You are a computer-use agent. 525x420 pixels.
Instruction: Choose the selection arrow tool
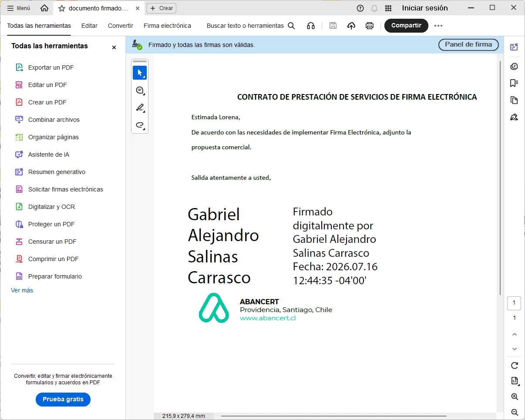(140, 73)
